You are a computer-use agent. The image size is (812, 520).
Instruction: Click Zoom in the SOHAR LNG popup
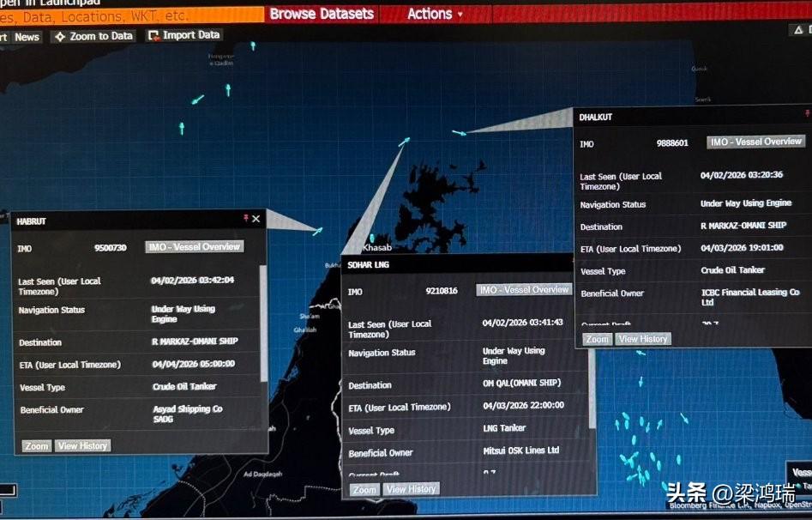point(364,489)
